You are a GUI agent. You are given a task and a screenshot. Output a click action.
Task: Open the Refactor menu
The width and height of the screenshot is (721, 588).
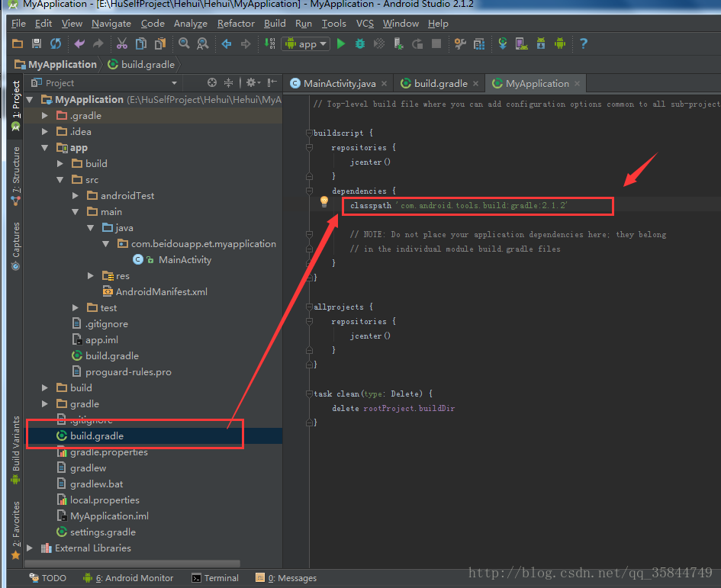click(x=236, y=24)
